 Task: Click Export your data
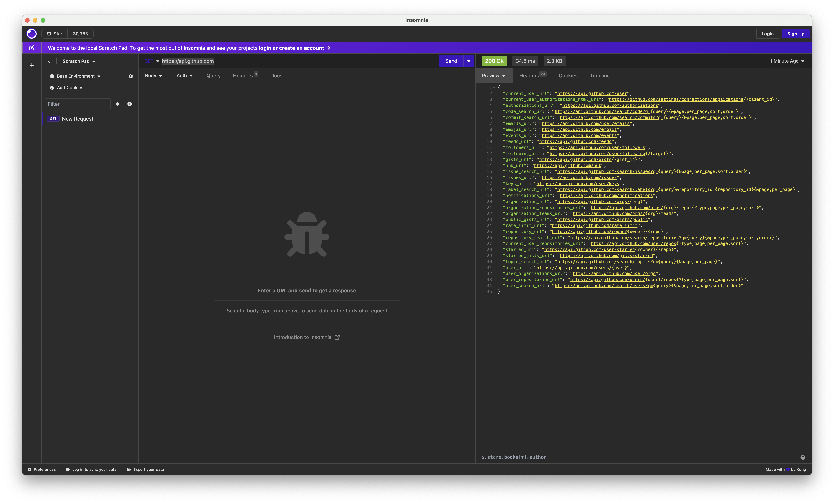point(145,469)
